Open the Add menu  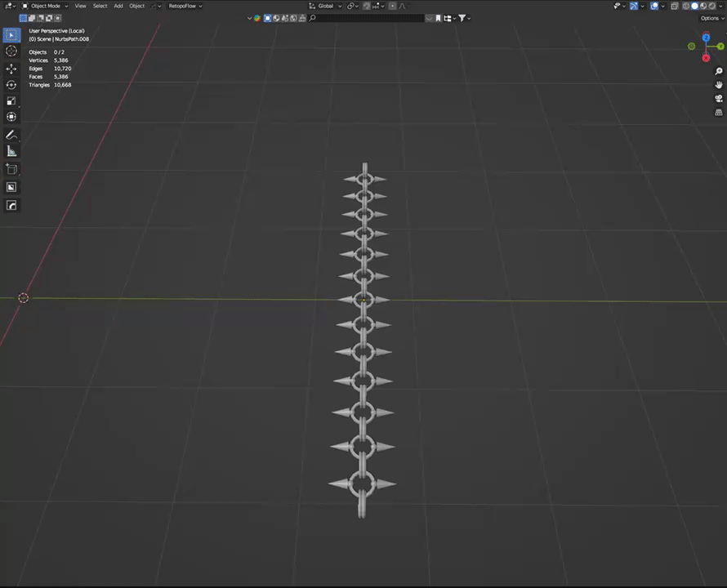pos(118,6)
